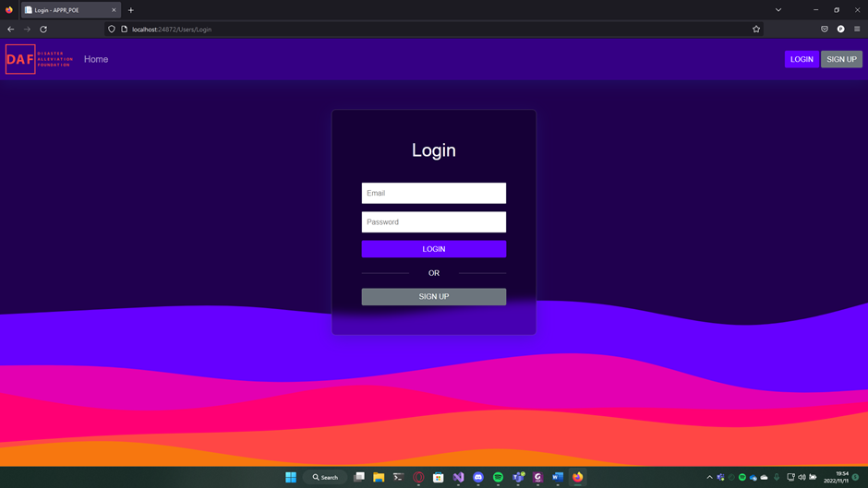Click the LOGIN button in the navbar
Viewport: 868px width, 488px height.
(x=801, y=59)
